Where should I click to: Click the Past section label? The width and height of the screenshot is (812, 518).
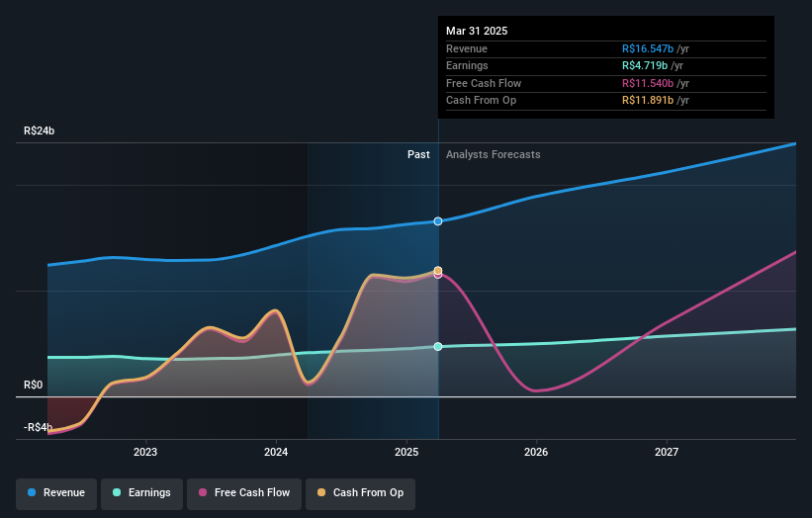(418, 155)
